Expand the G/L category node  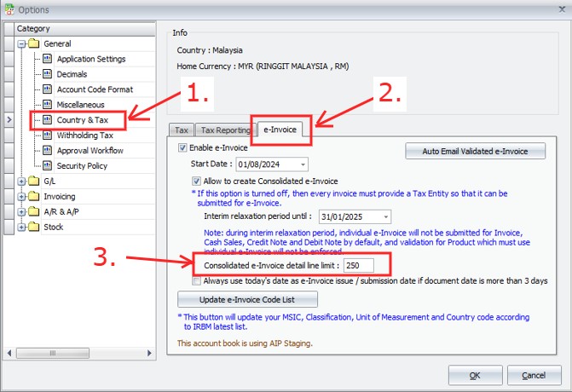pos(21,182)
